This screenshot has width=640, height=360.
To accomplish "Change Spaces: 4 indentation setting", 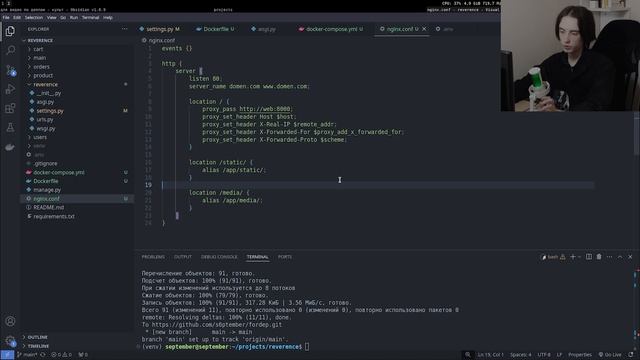I will (x=520, y=355).
